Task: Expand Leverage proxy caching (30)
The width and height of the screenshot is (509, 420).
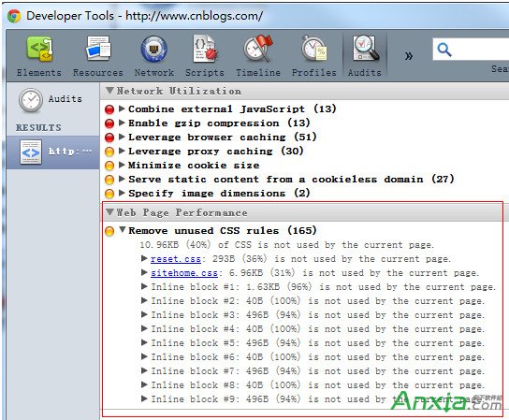Action: (x=122, y=151)
